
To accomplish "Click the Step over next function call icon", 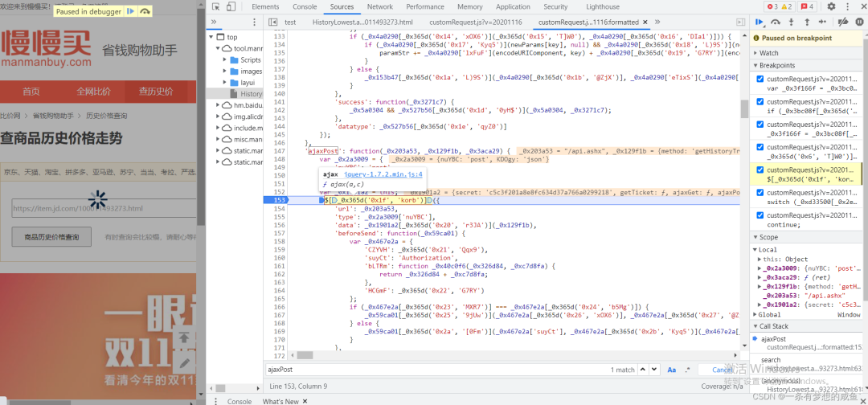I will (776, 22).
